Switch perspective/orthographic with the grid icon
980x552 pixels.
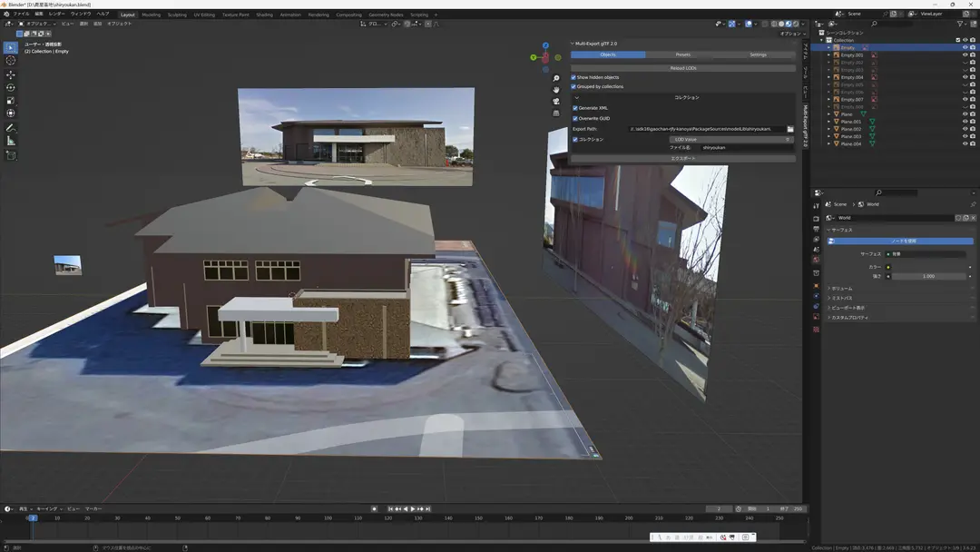tap(555, 113)
